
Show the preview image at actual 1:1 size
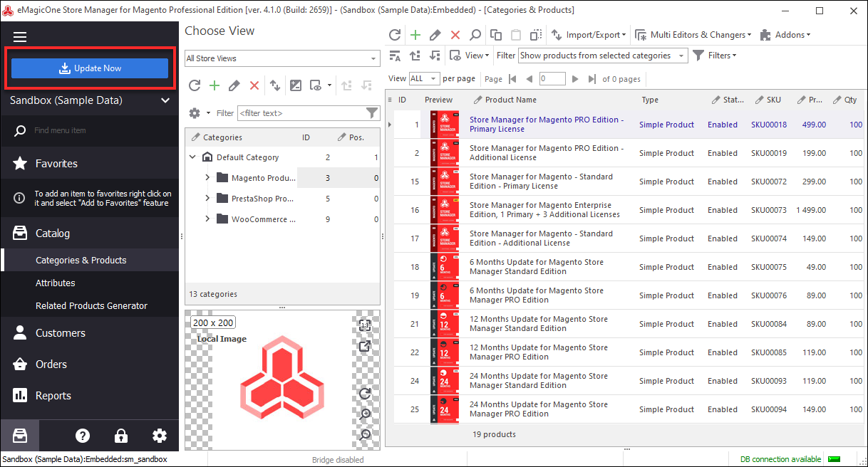365,326
